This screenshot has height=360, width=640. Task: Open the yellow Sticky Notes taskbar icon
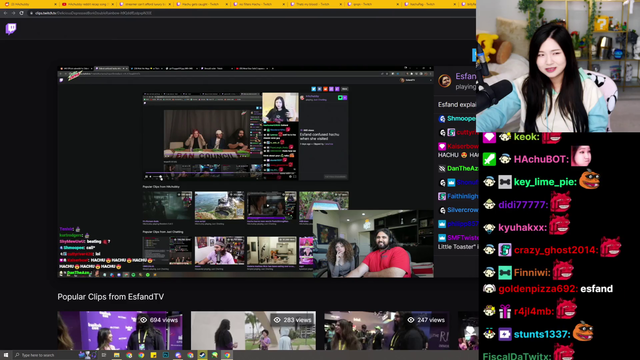(153, 355)
